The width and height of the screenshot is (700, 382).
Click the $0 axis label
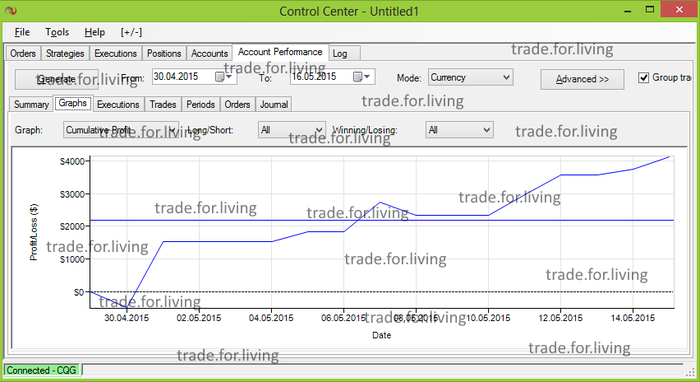79,292
